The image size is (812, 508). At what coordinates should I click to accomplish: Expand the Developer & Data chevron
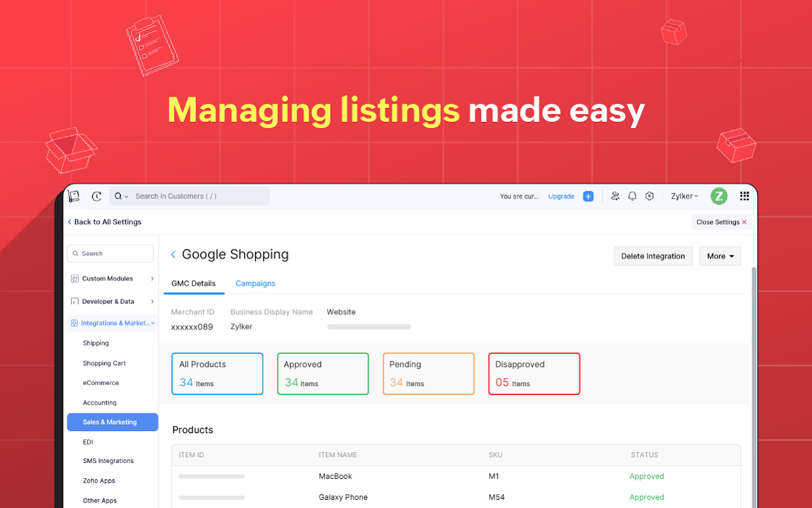click(x=152, y=302)
